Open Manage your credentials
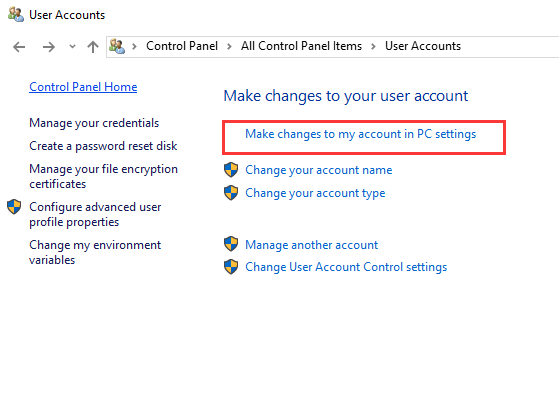This screenshot has height=410, width=559. click(x=94, y=123)
